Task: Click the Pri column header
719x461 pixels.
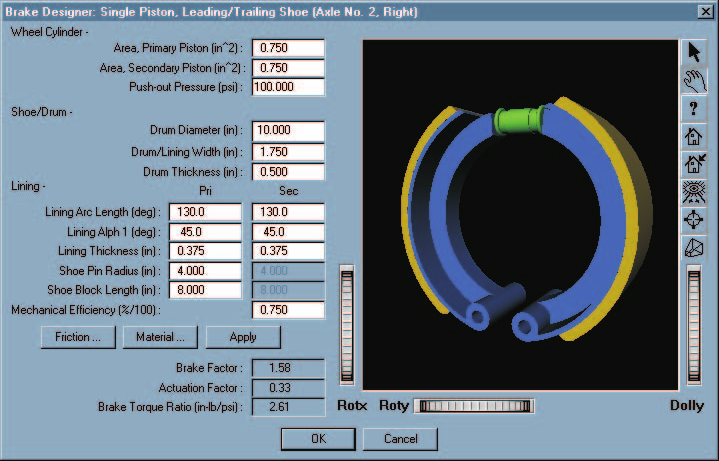Action: coord(205,191)
